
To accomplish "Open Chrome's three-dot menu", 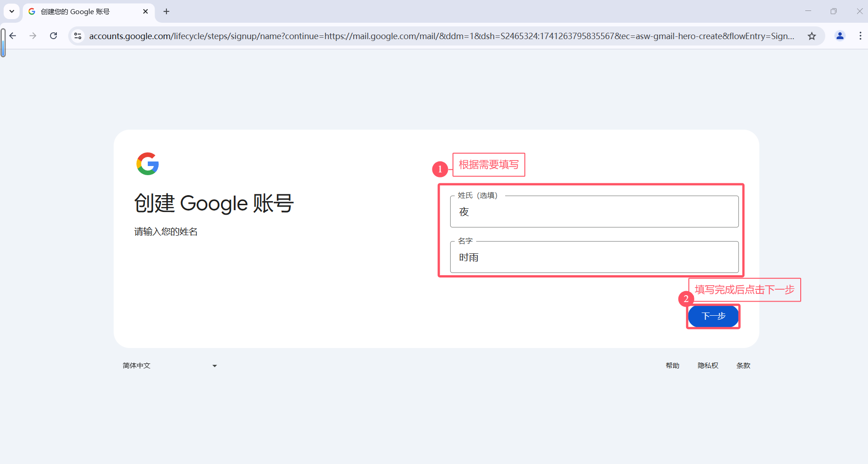I will pyautogui.click(x=860, y=36).
